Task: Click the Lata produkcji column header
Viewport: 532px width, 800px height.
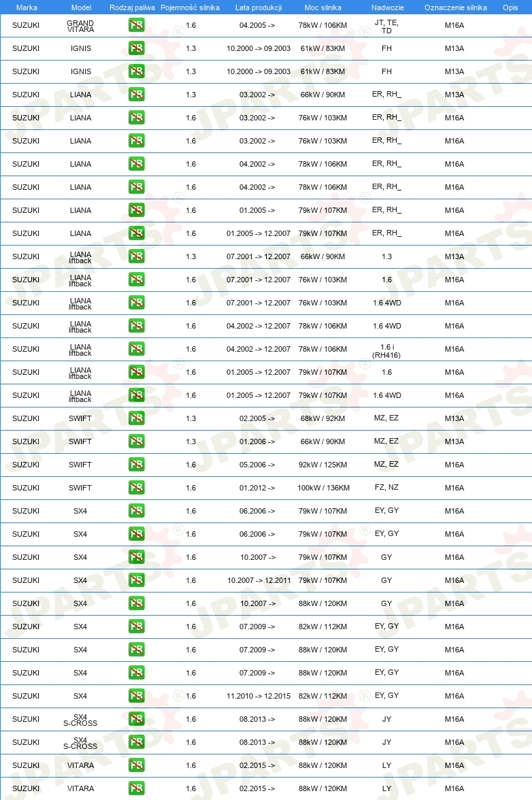Action: [259, 7]
